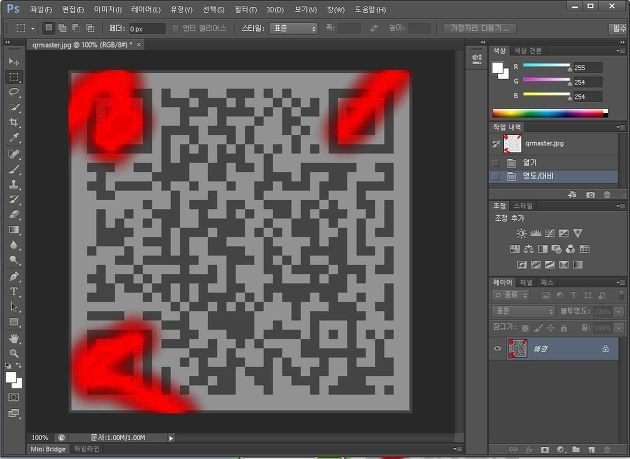Select the History Brush tool

(x=14, y=200)
